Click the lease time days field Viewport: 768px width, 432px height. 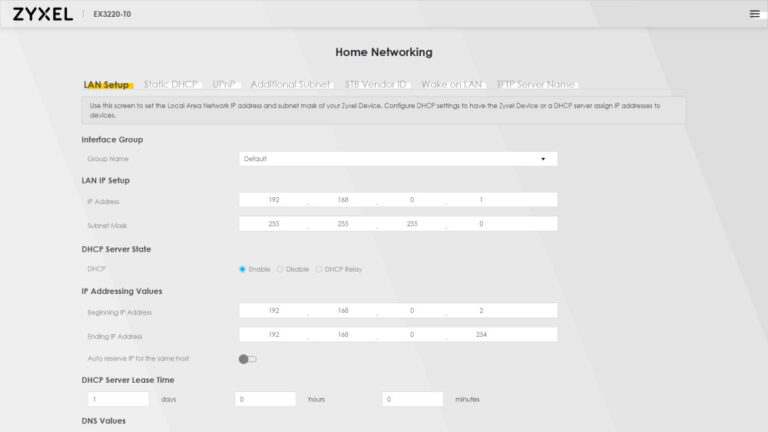pos(118,399)
